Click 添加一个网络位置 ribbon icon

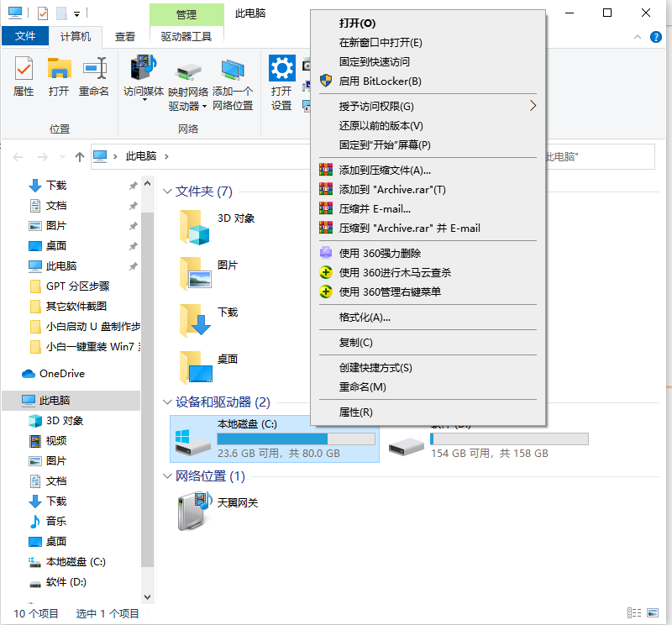[x=233, y=69]
